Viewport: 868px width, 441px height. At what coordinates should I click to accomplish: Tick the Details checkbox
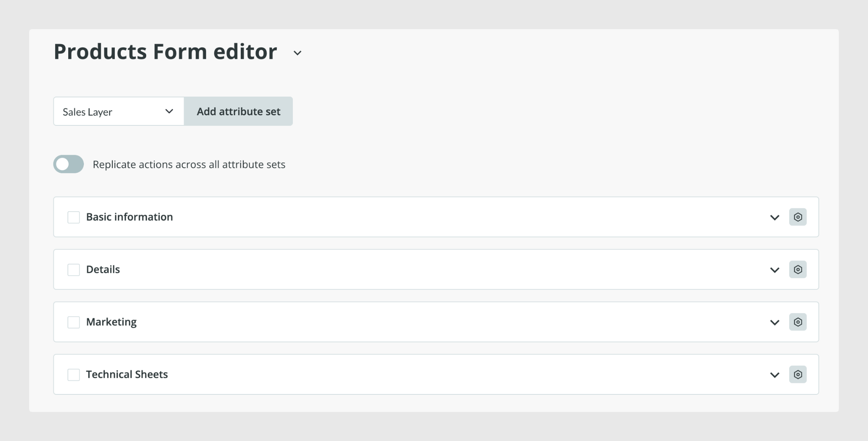[x=74, y=270]
